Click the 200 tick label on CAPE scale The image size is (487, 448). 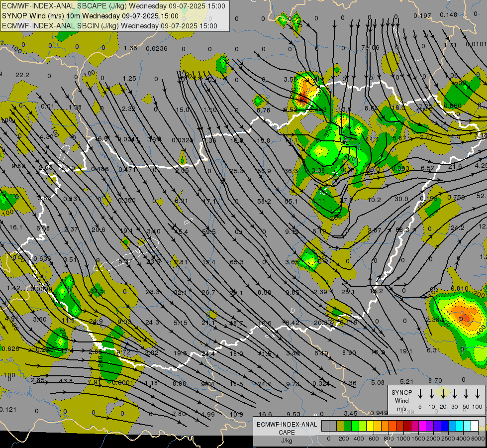(x=344, y=439)
